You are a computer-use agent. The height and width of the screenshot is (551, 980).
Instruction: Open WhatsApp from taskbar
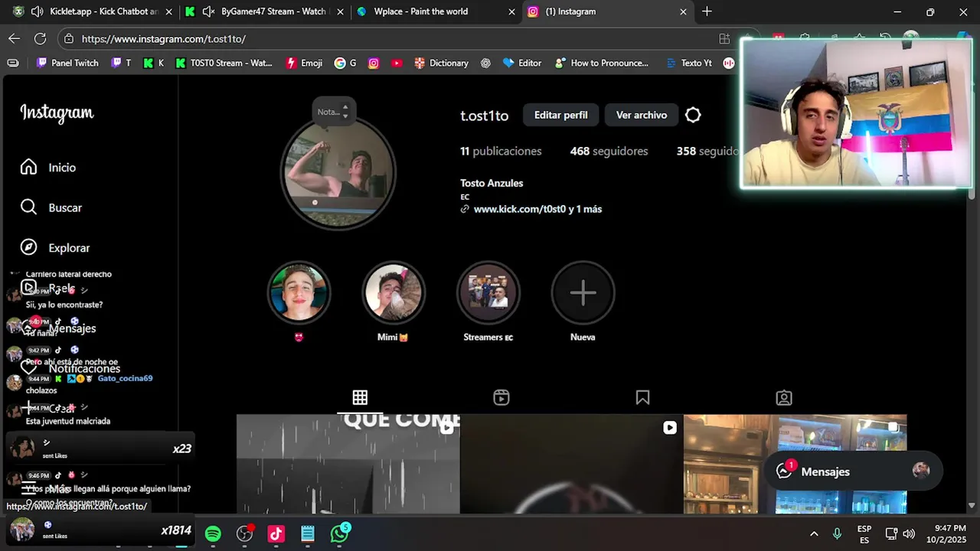coord(340,534)
